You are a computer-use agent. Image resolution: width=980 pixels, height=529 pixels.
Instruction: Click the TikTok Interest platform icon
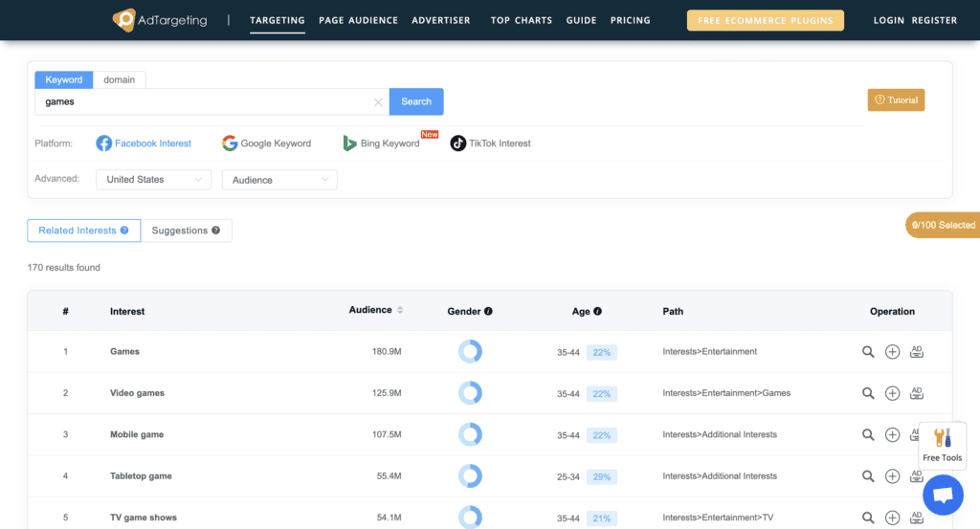pyautogui.click(x=458, y=143)
